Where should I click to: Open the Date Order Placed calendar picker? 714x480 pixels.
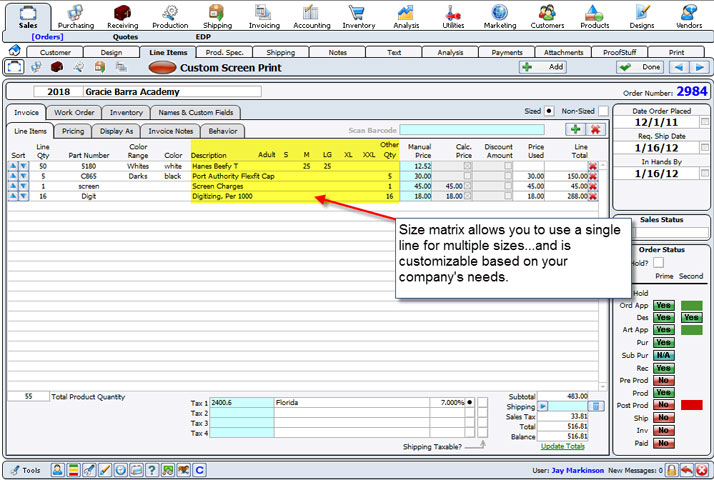click(704, 122)
